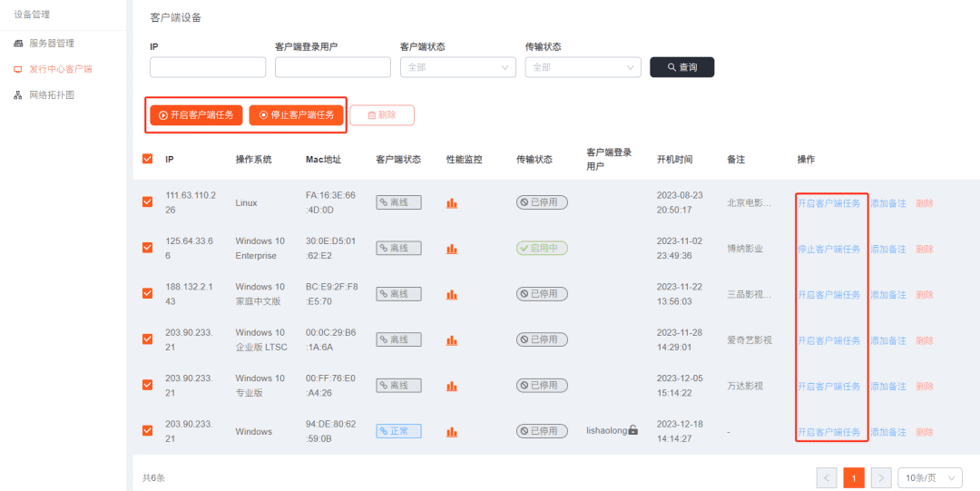This screenshot has width=980, height=491.
Task: Open 网络拓扑图 in the sidebar
Action: [52, 95]
